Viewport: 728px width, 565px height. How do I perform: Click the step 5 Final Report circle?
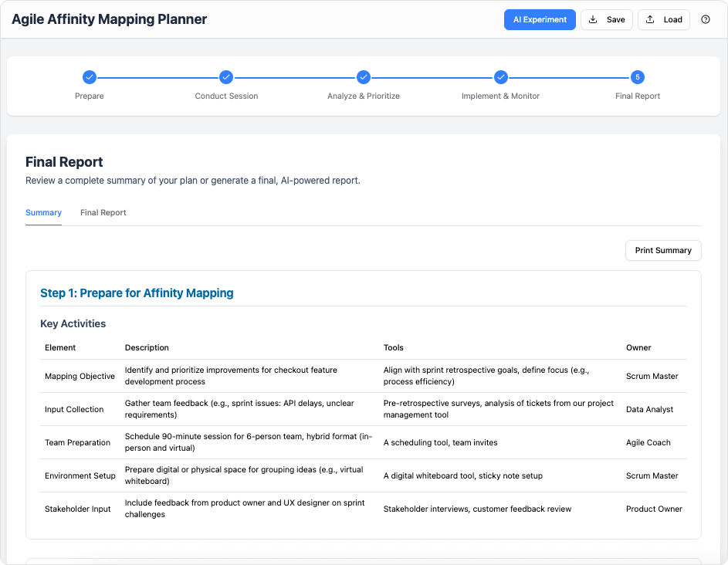638,77
